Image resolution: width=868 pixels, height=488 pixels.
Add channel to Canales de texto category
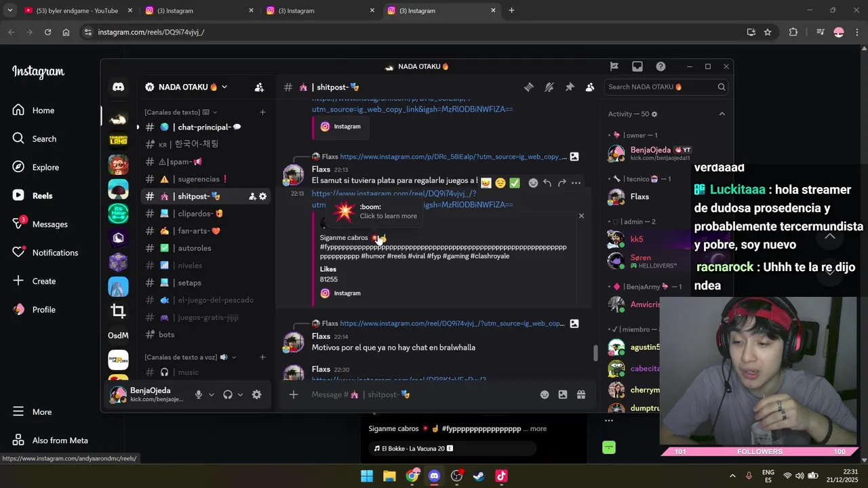pos(262,113)
